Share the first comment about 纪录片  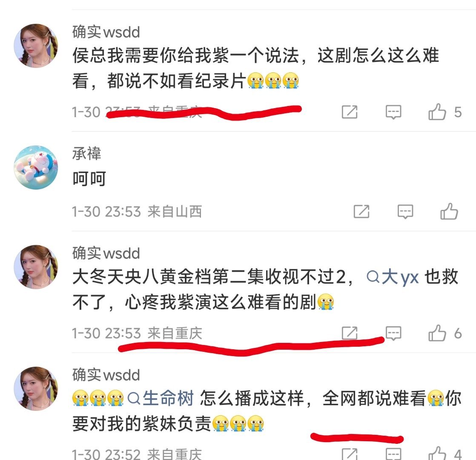point(350,112)
